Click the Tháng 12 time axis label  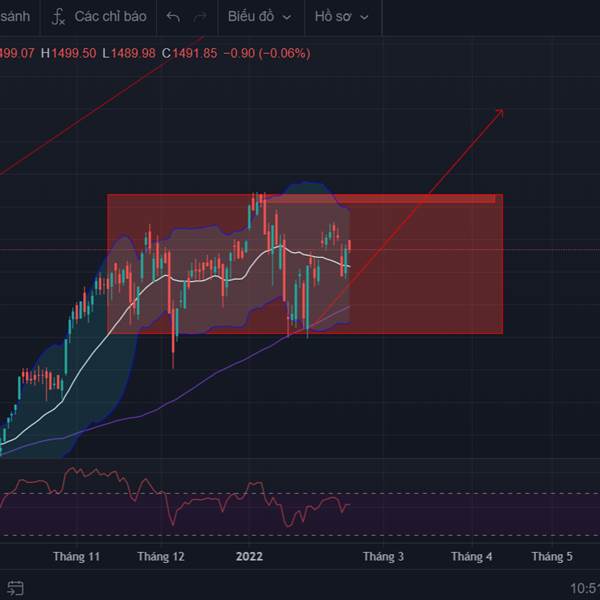[x=161, y=556]
